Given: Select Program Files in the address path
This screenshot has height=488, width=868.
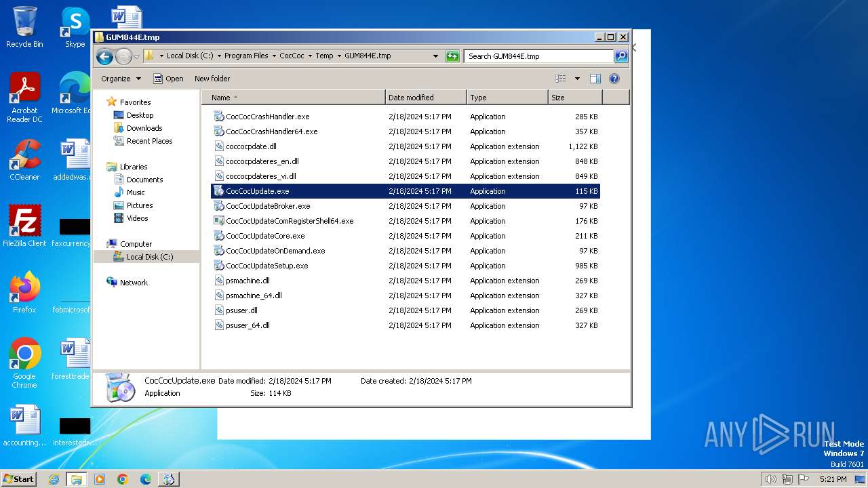Looking at the screenshot, I should click(246, 56).
